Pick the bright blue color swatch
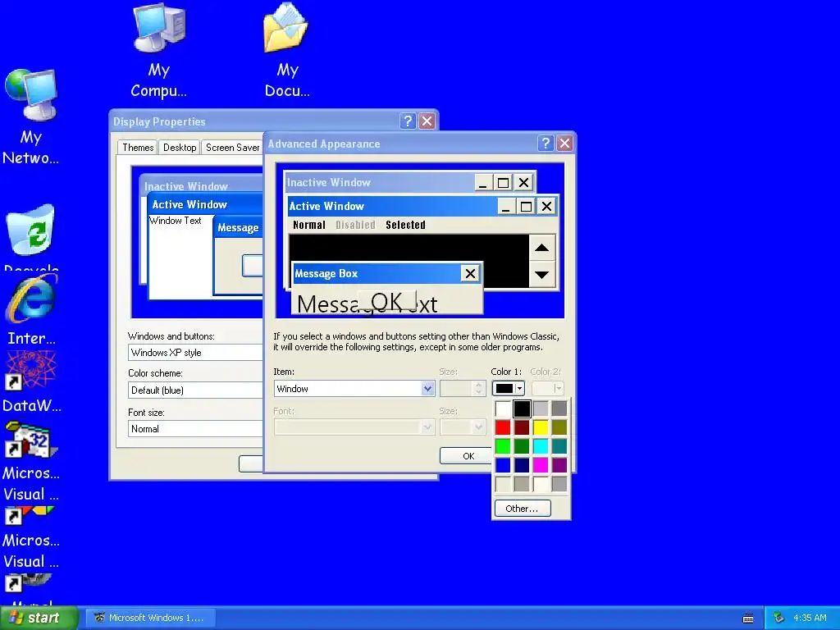This screenshot has width=840, height=630. click(503, 465)
